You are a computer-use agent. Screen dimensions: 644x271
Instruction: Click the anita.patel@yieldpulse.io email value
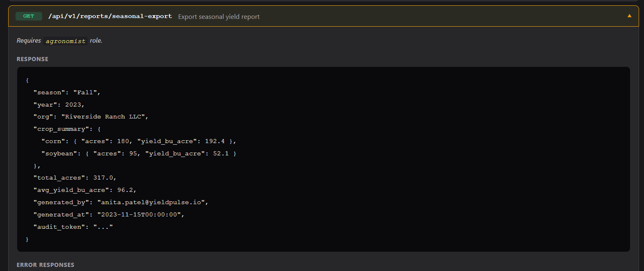click(x=151, y=203)
